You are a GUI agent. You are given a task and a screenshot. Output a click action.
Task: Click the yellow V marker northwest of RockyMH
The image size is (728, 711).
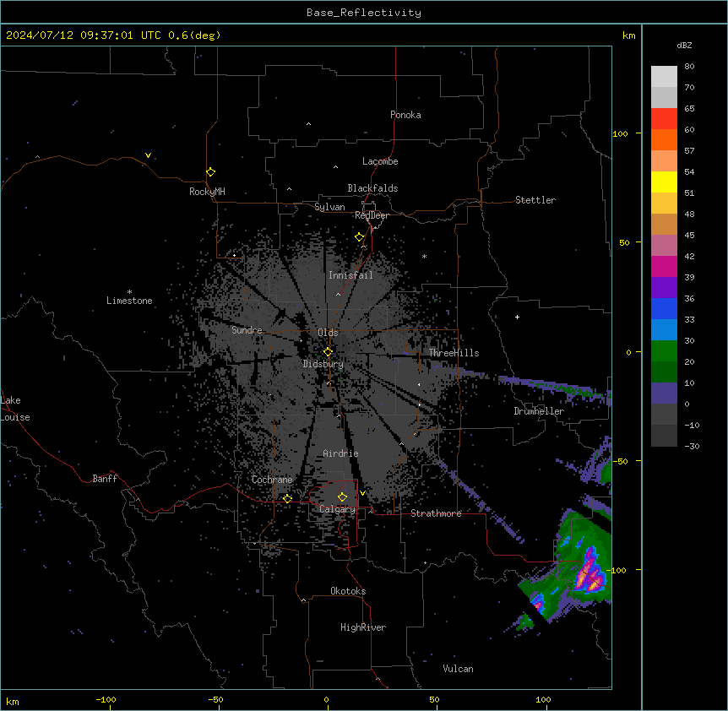pyautogui.click(x=148, y=155)
